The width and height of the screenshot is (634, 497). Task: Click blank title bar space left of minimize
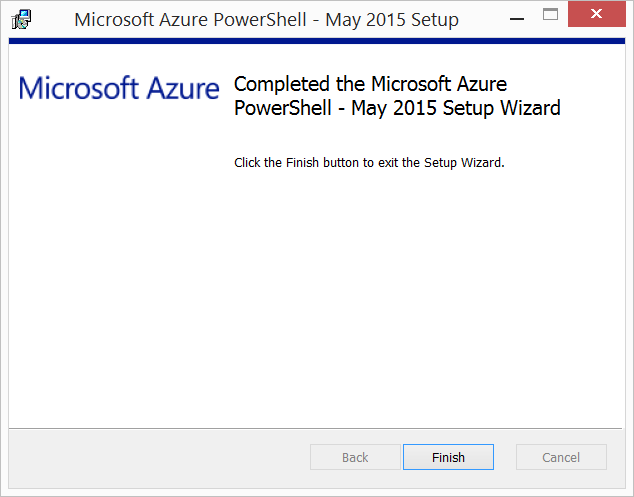coord(481,19)
